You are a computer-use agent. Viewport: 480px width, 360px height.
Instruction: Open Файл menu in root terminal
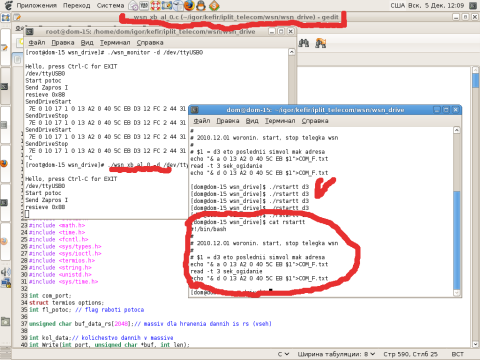click(x=37, y=43)
